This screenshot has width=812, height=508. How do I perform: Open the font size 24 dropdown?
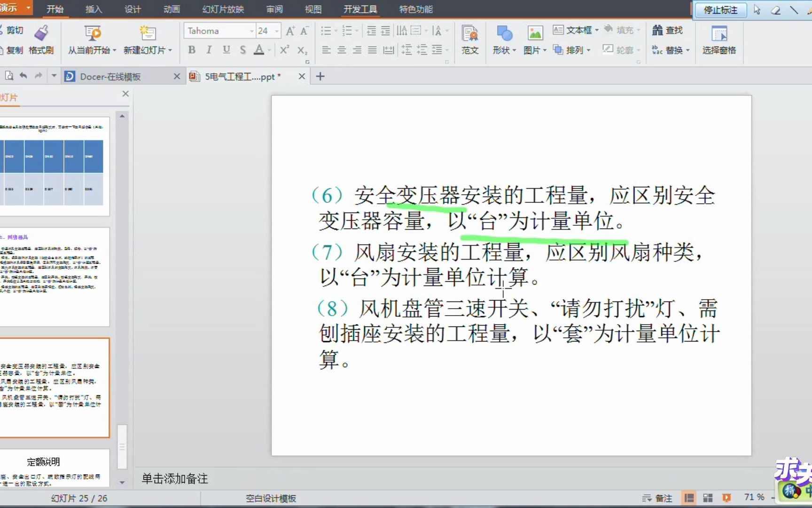pyautogui.click(x=276, y=31)
